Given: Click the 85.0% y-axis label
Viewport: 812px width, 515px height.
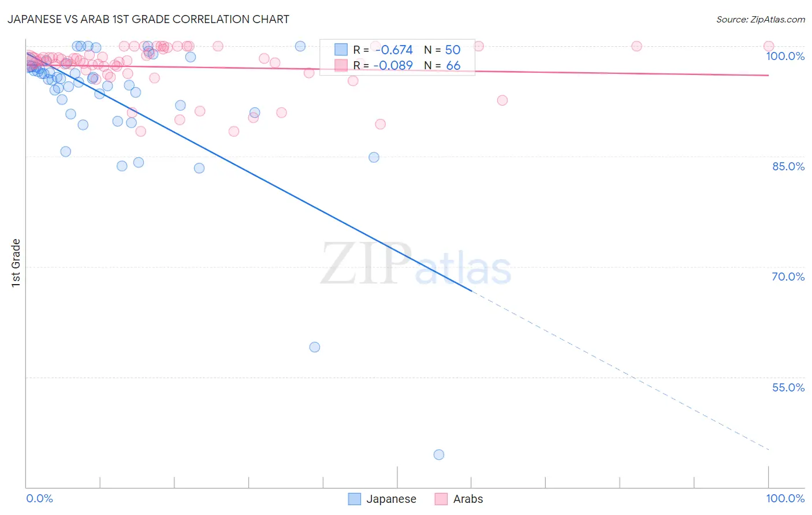Looking at the screenshot, I should [x=788, y=166].
